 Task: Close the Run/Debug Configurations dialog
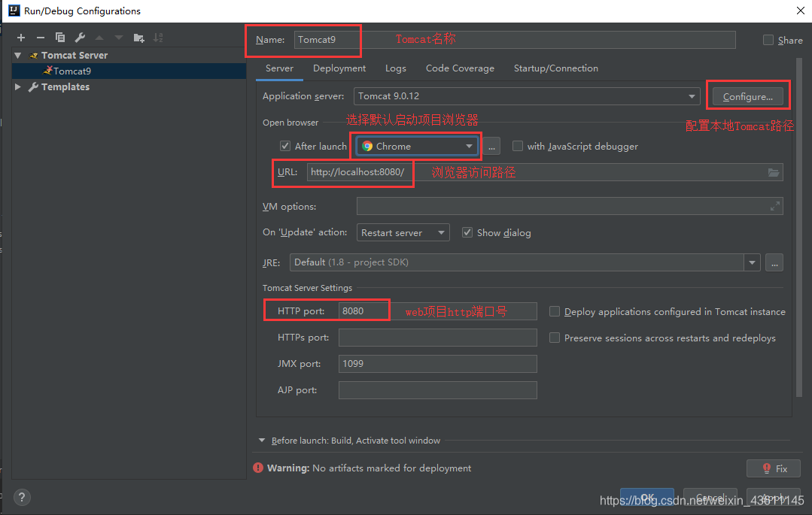[800, 11]
